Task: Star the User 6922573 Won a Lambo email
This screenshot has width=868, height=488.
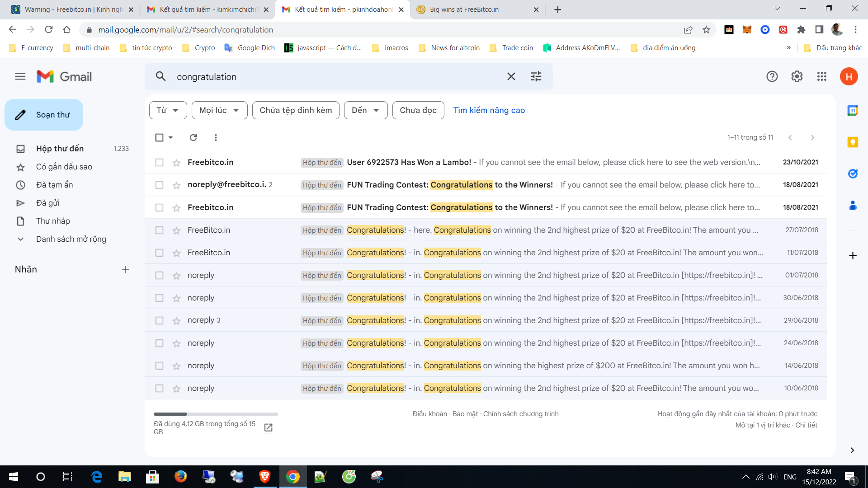Action: coord(176,163)
